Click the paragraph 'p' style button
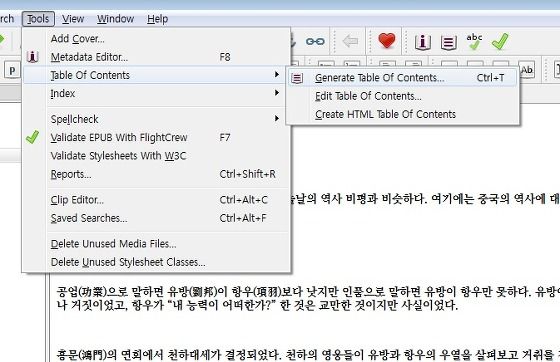 click(12, 70)
